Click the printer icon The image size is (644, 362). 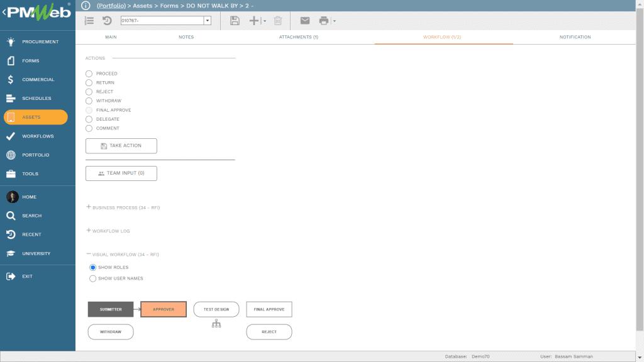point(324,21)
